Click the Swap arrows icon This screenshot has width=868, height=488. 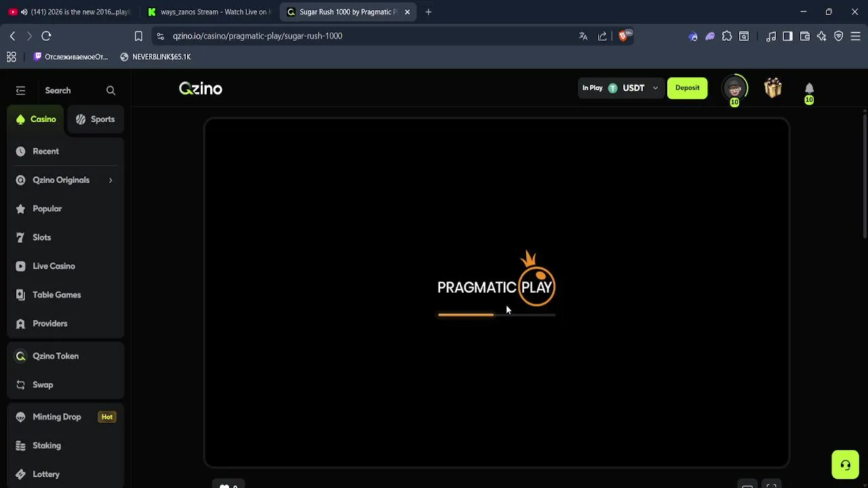[20, 385]
